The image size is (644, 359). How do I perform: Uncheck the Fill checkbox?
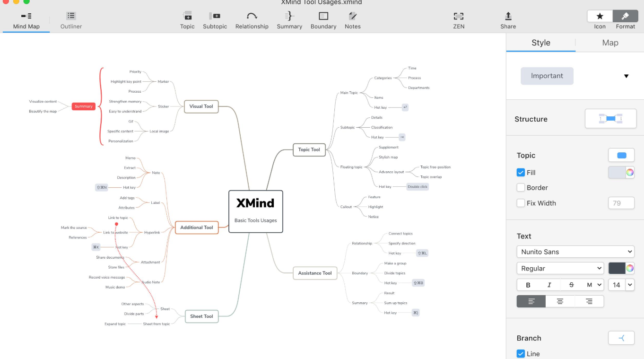coord(521,173)
